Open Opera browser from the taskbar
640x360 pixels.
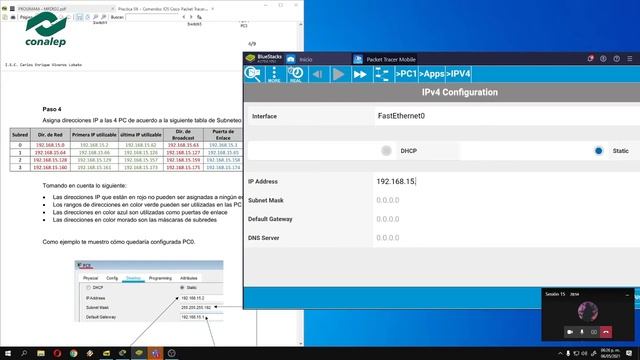(x=57, y=353)
